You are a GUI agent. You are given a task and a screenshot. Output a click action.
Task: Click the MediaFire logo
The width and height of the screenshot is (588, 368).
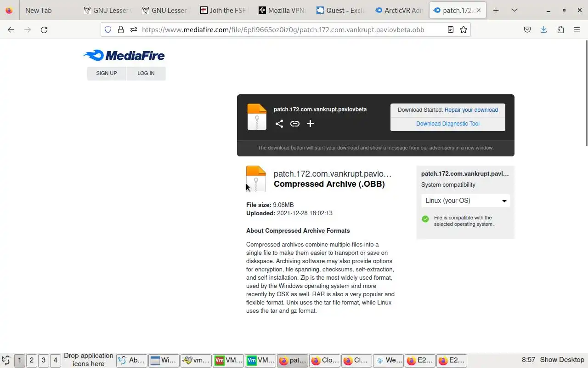point(124,56)
